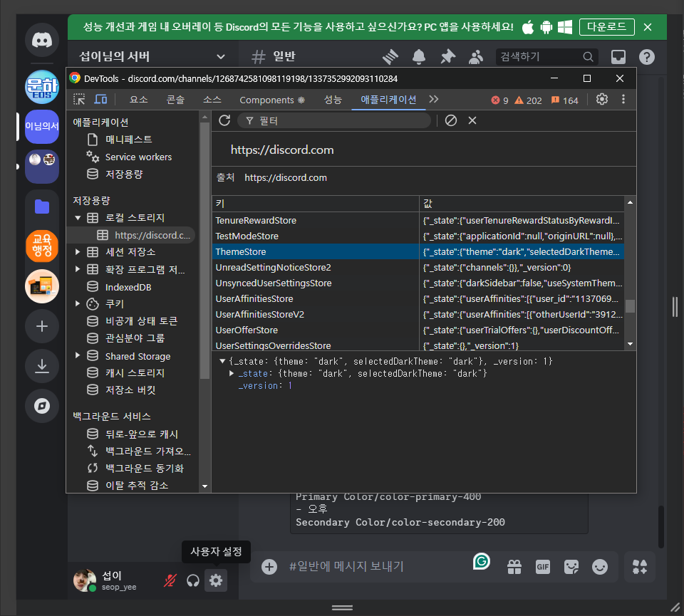Add a server with plus icon
Screen dimensions: 684x616
42,326
